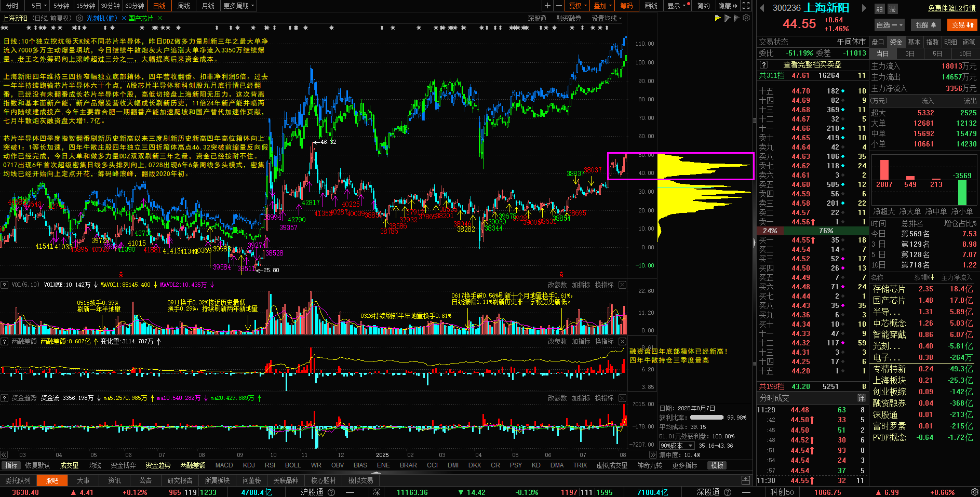Select 5日 capital flow tab
The height and width of the screenshot is (497, 980).
[937, 53]
